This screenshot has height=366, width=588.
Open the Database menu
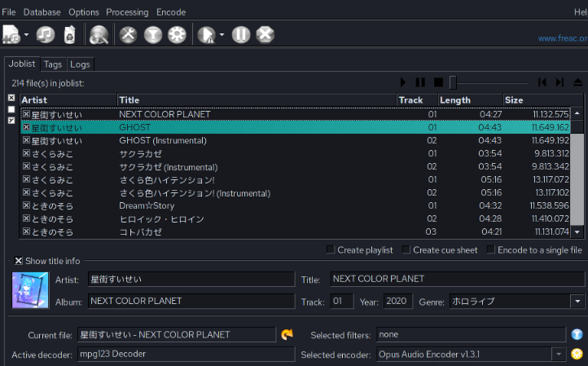click(42, 12)
